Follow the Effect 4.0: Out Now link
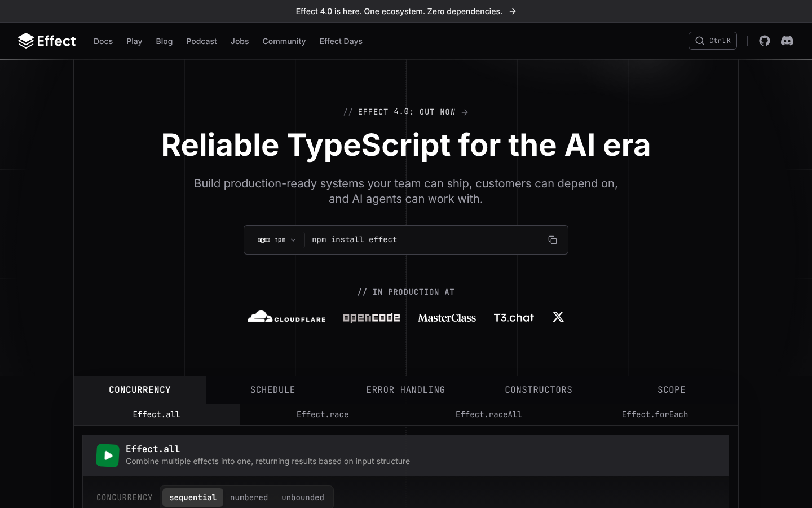This screenshot has height=508, width=812. pos(406,112)
